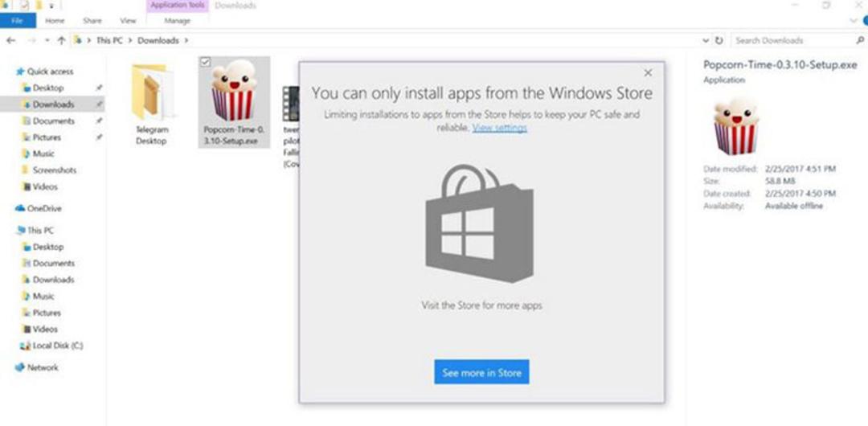The height and width of the screenshot is (426, 868).
Task: Go forward with the right arrow
Action: tap(31, 40)
